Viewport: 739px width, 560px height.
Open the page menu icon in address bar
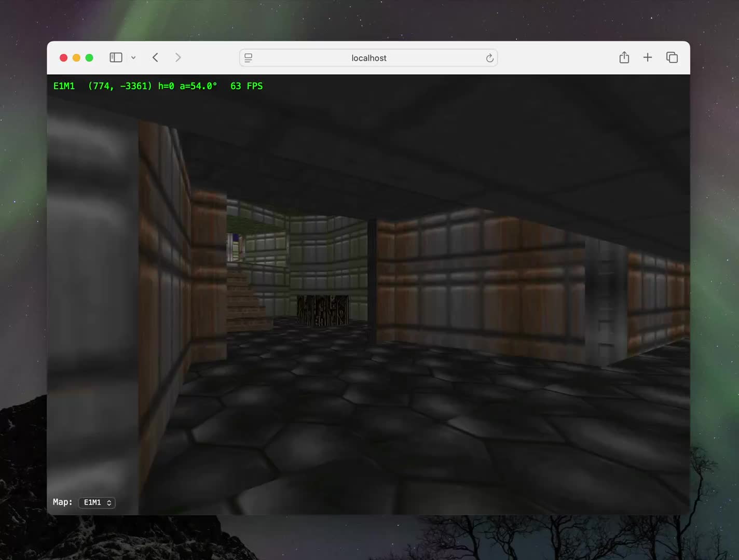coord(249,58)
